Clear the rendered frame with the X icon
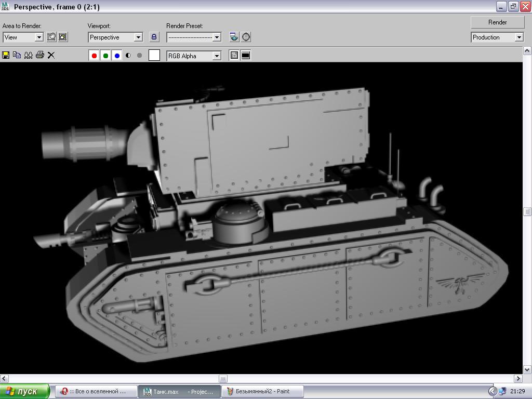This screenshot has width=532, height=399. pos(51,55)
